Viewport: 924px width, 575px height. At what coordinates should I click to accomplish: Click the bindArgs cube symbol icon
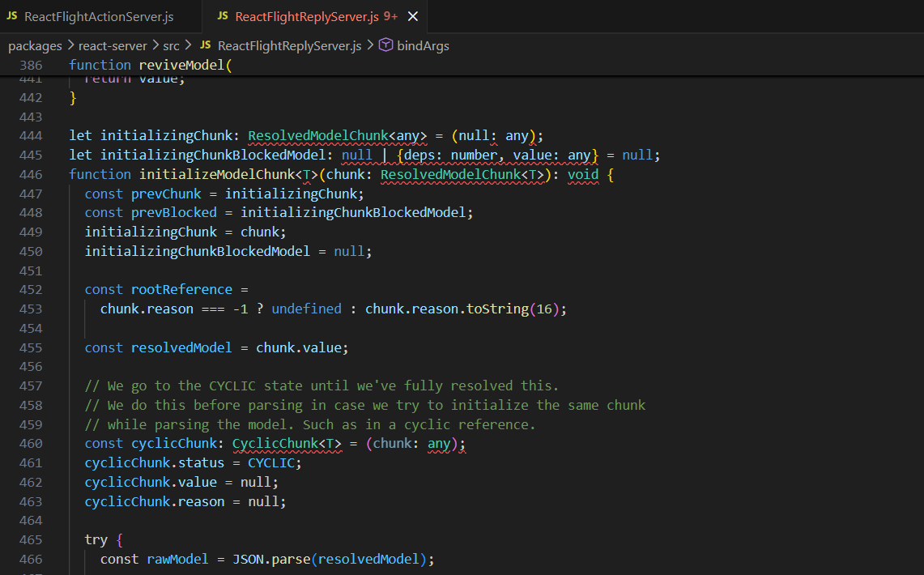[386, 45]
